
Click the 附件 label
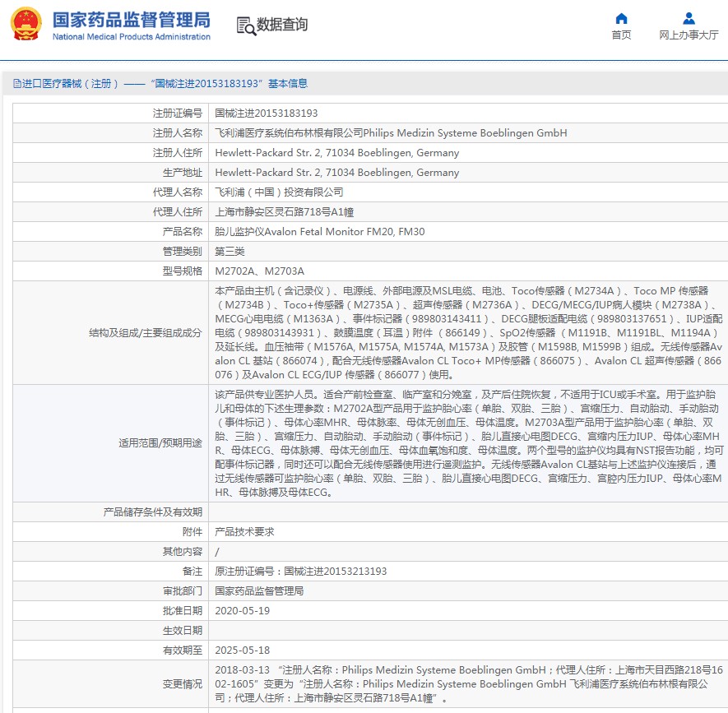(192, 532)
